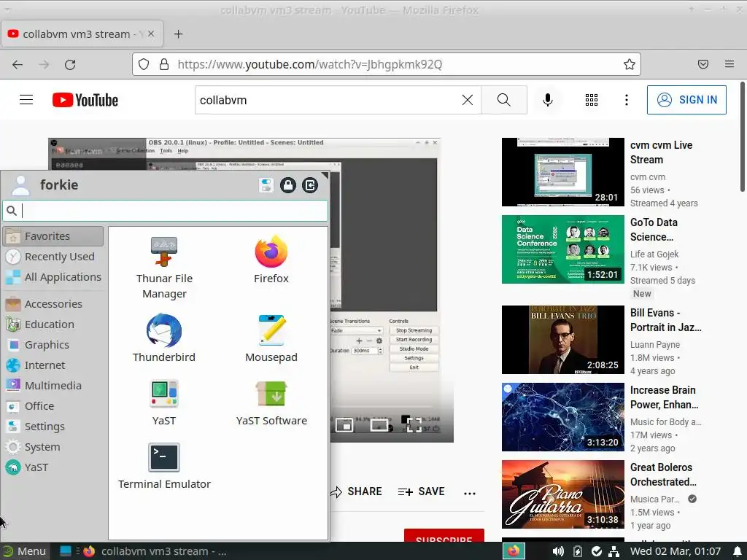Open the Accessories category
Viewport: 747px width, 560px height.
point(53,304)
